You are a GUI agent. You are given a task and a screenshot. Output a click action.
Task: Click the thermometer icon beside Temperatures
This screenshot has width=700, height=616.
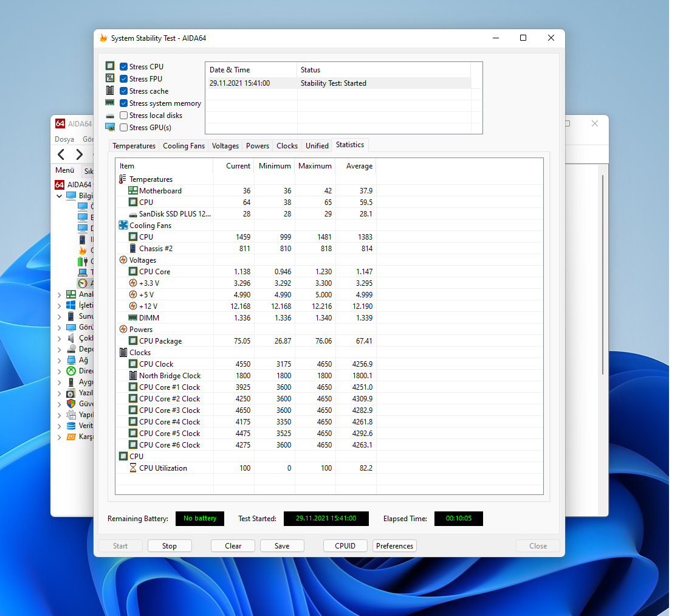point(123,179)
